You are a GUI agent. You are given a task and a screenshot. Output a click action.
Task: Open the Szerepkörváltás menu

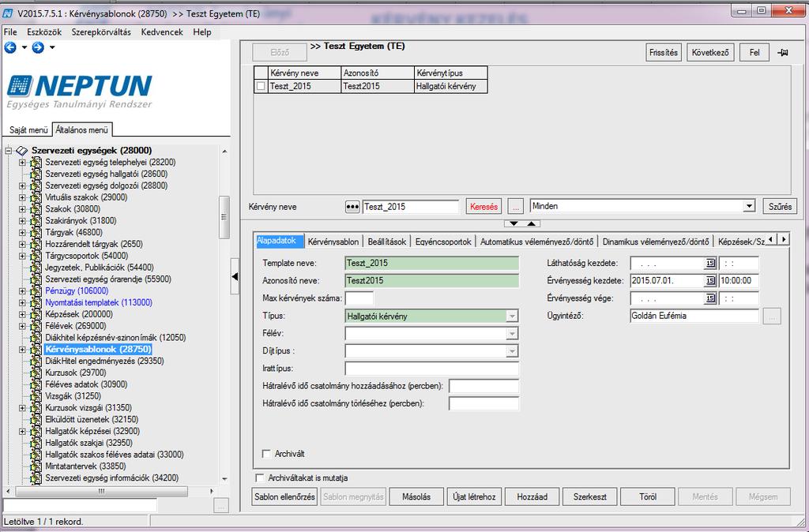tap(101, 32)
